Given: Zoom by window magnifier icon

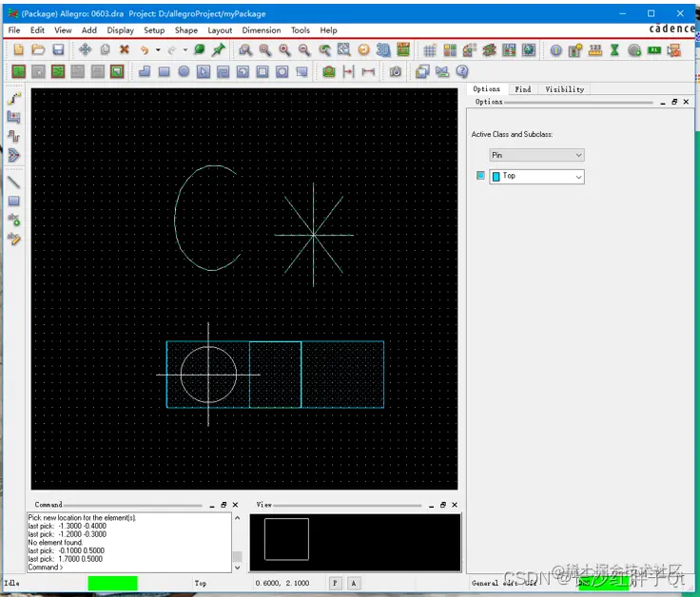Looking at the screenshot, I should (x=245, y=50).
